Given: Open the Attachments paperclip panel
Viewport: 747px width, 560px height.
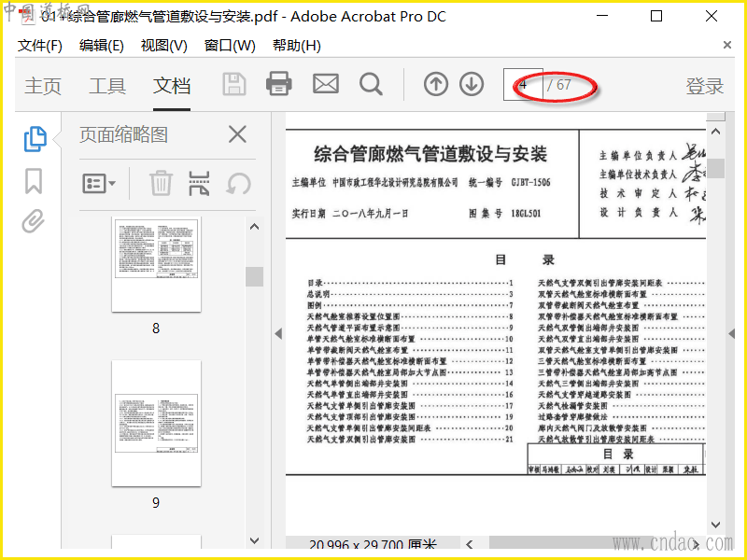Looking at the screenshot, I should click(x=33, y=221).
